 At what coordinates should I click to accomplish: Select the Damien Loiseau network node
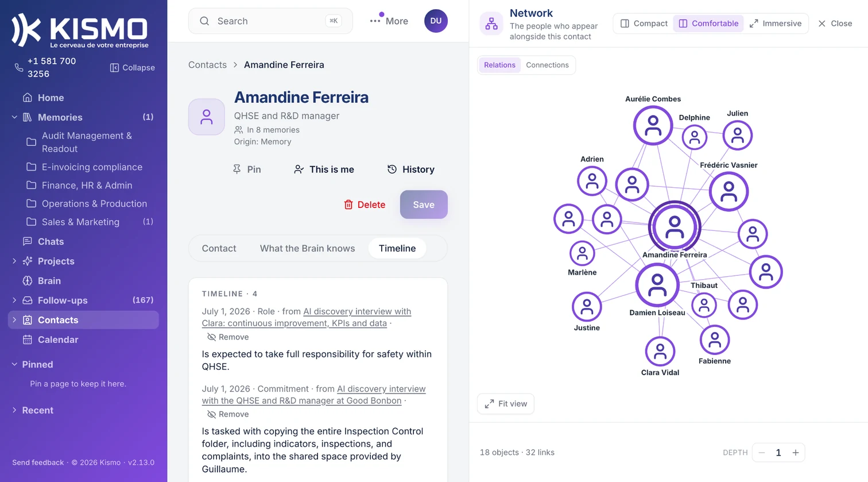click(657, 285)
